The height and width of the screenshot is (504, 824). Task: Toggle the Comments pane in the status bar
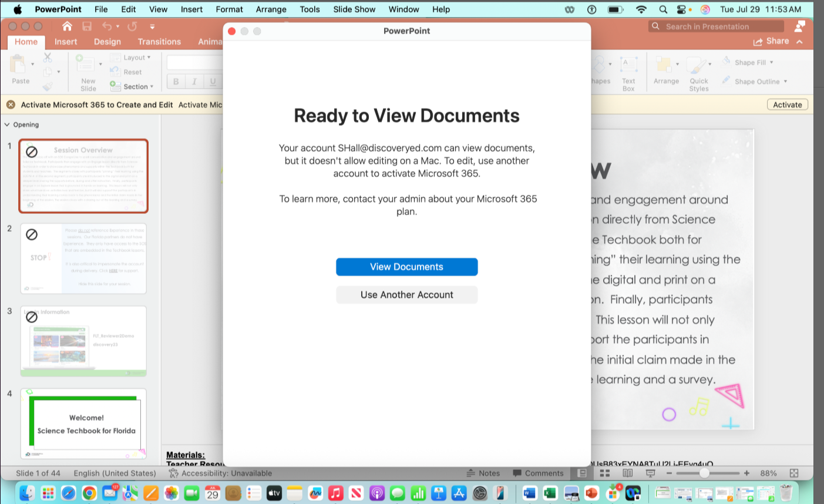(x=538, y=473)
